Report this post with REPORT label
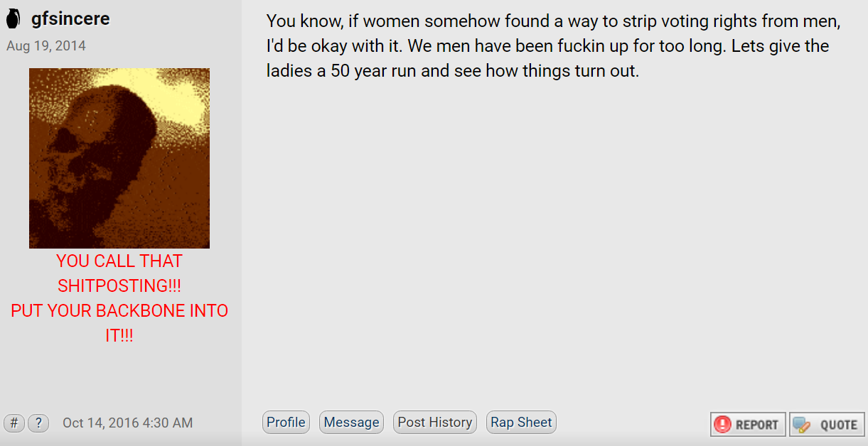 click(748, 425)
